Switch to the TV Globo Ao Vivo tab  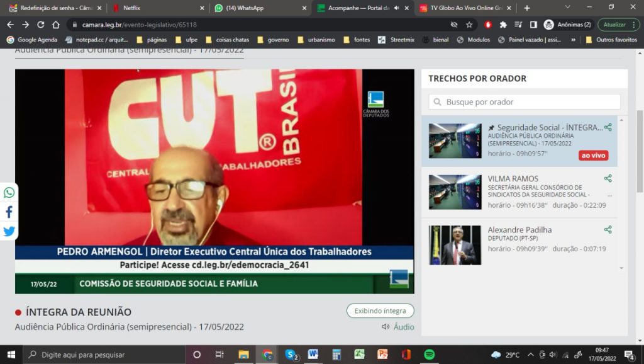pos(465,8)
